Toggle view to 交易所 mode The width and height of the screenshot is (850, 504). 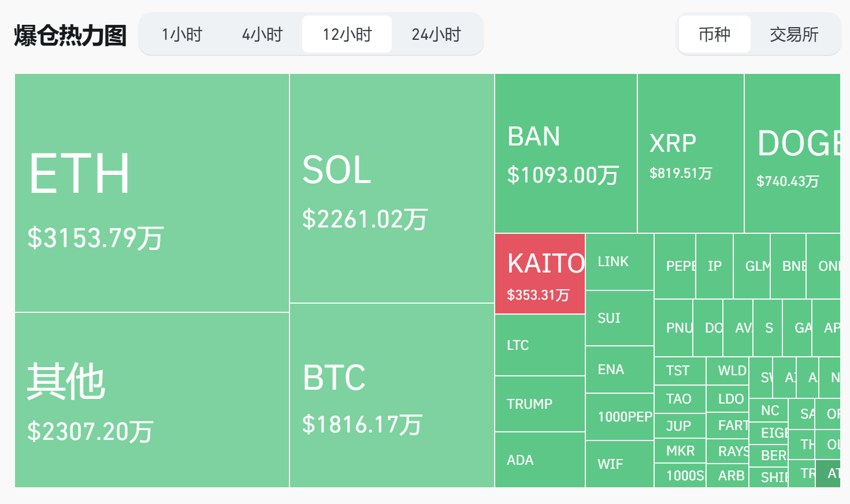796,34
